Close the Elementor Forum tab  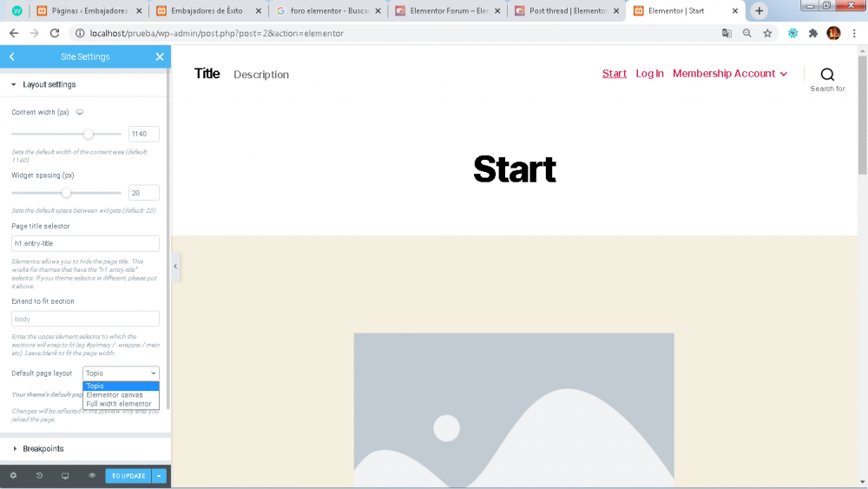497,11
